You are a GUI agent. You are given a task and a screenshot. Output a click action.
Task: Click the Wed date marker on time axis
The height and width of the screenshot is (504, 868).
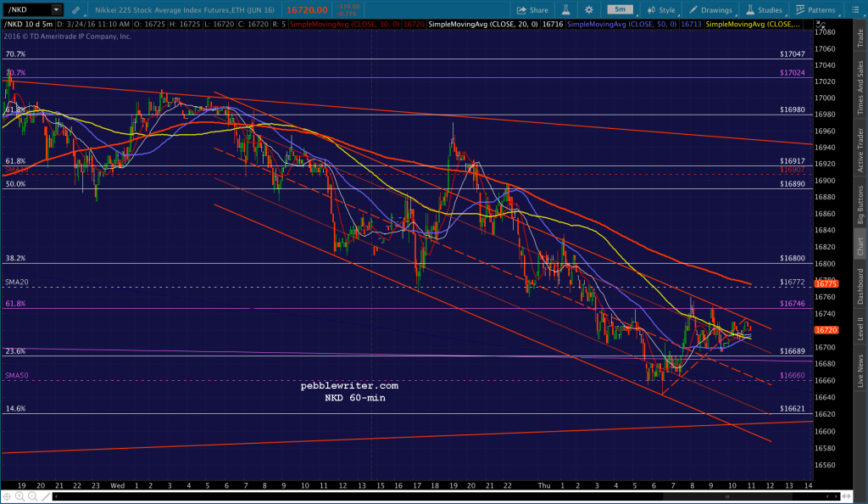117,485
